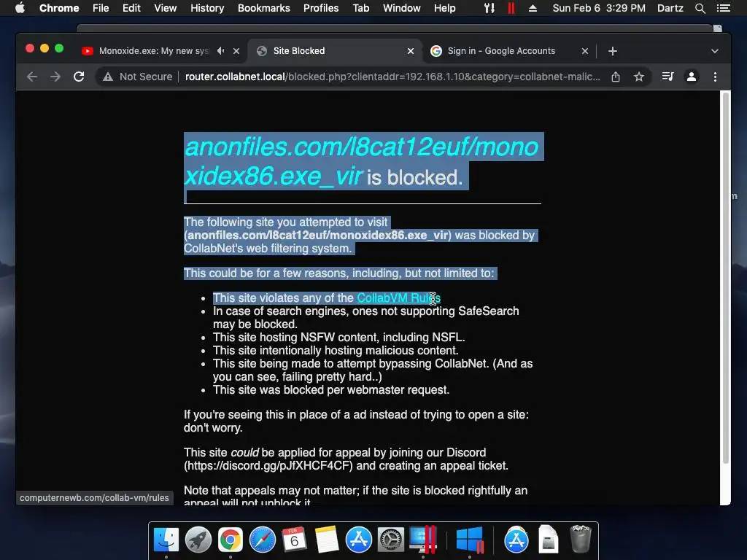The width and height of the screenshot is (747, 560).
Task: Click the red Parallels menu bar icon
Action: 511,8
